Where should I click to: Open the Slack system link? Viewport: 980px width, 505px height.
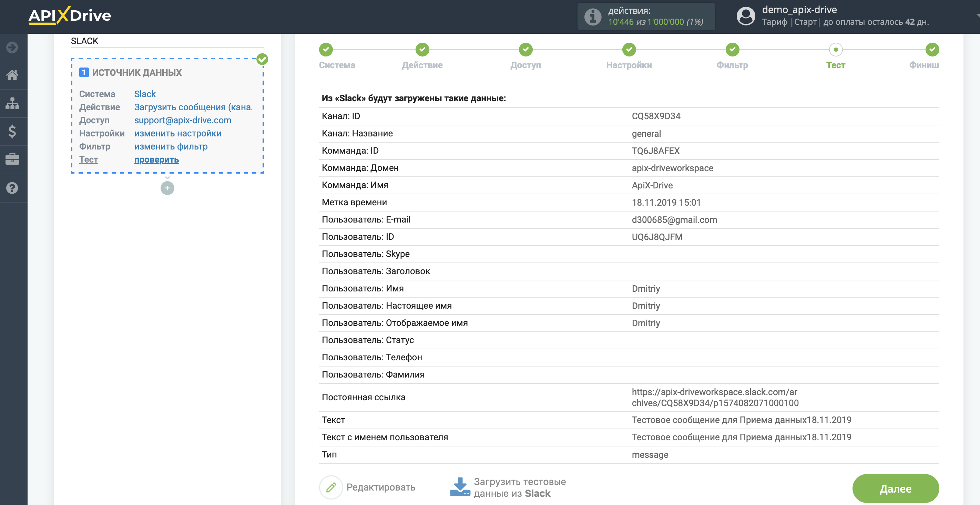(145, 94)
